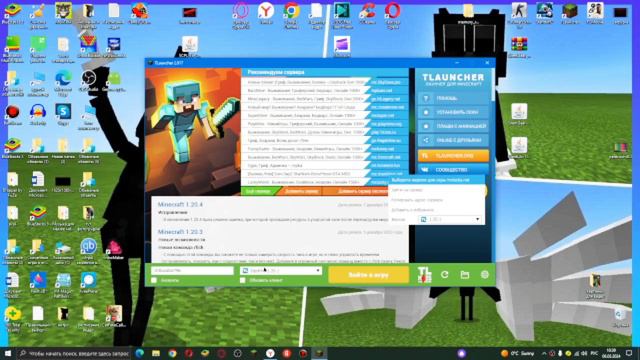
Task: Click the refresh icon in TLauncher bottom bar
Action: [x=444, y=275]
